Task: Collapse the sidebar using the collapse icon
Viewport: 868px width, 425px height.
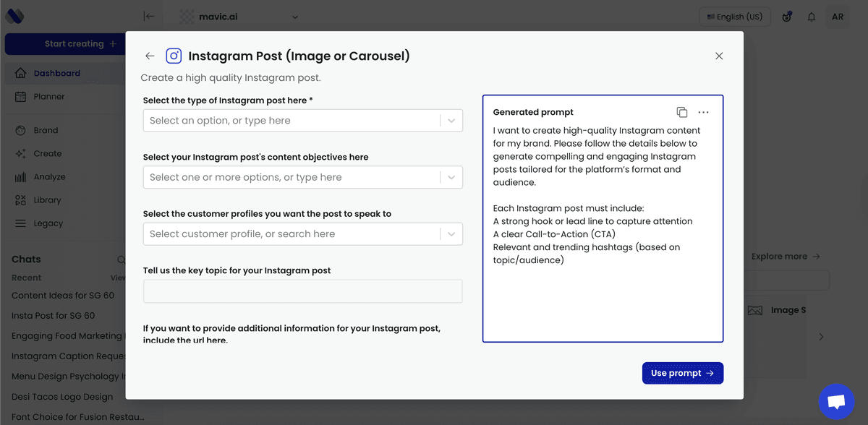Action: [x=149, y=17]
